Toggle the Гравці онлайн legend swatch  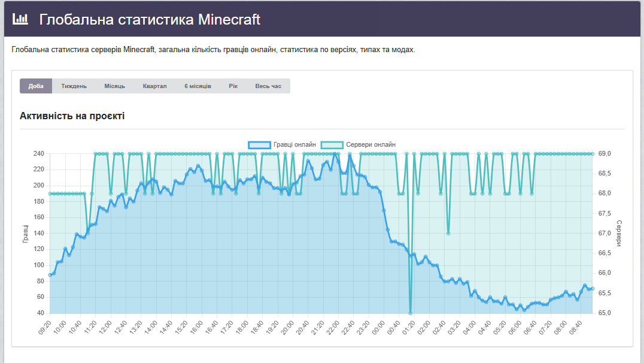(259, 145)
